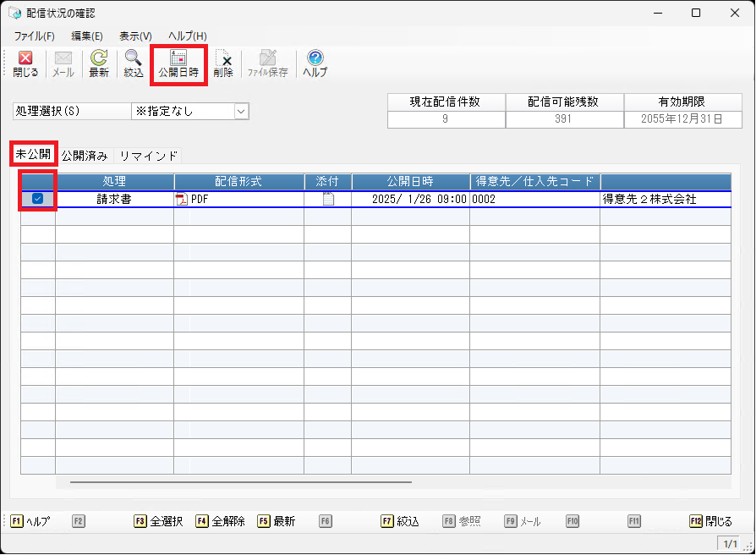756x555 pixels.
Task: Refresh list with 最新 toolbar icon
Action: [99, 63]
